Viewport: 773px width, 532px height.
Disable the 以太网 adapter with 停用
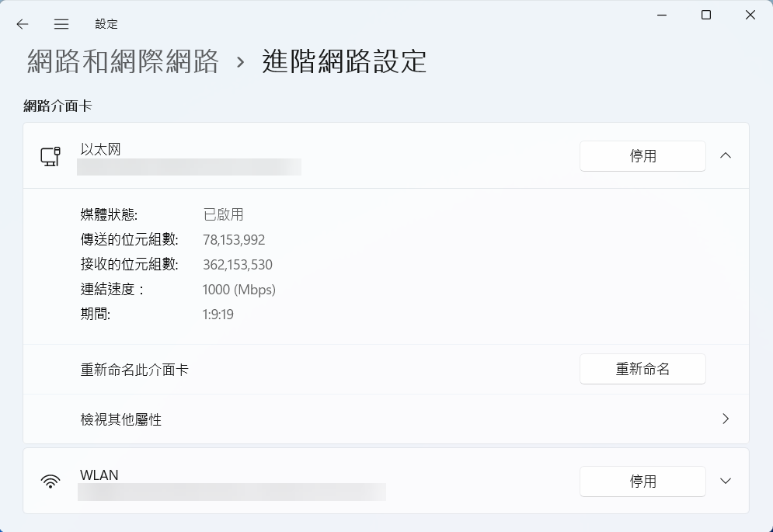click(642, 156)
